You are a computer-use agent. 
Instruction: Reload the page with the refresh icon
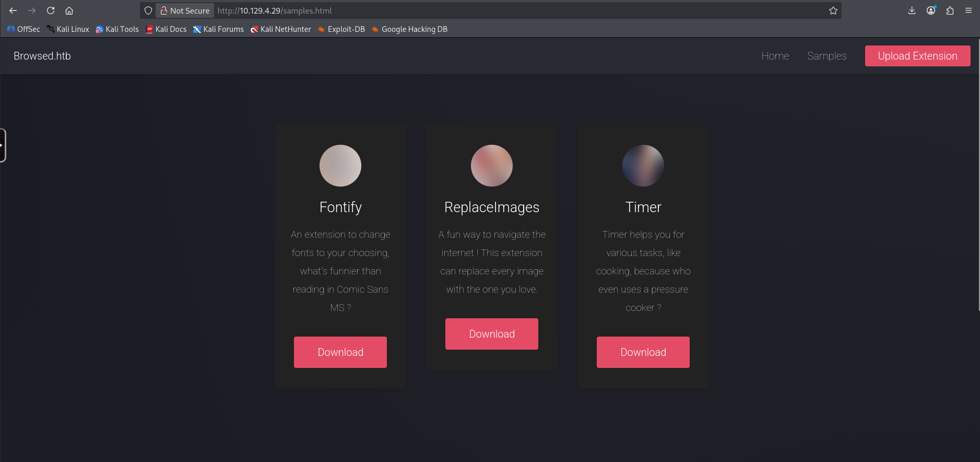(51, 10)
